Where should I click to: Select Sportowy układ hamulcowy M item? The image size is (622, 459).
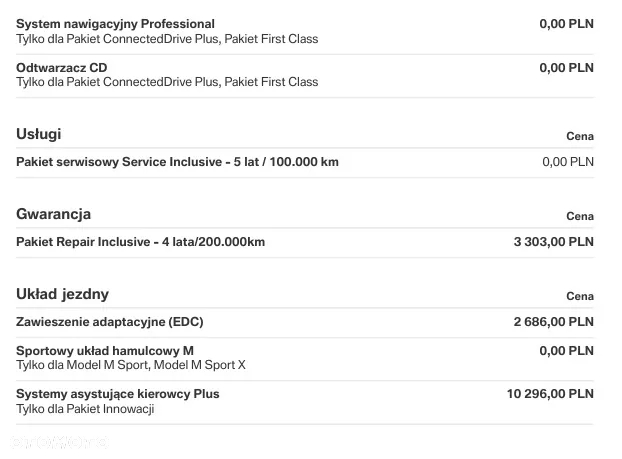[305, 357]
